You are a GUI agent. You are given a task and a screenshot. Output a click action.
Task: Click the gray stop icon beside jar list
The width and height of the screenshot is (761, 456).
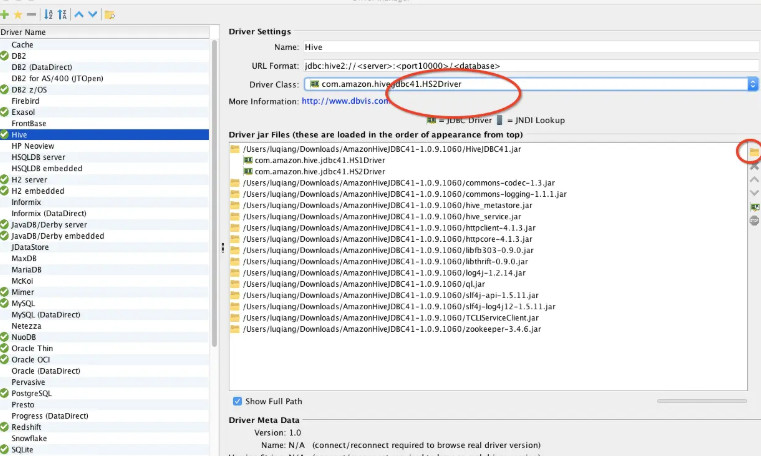754,221
